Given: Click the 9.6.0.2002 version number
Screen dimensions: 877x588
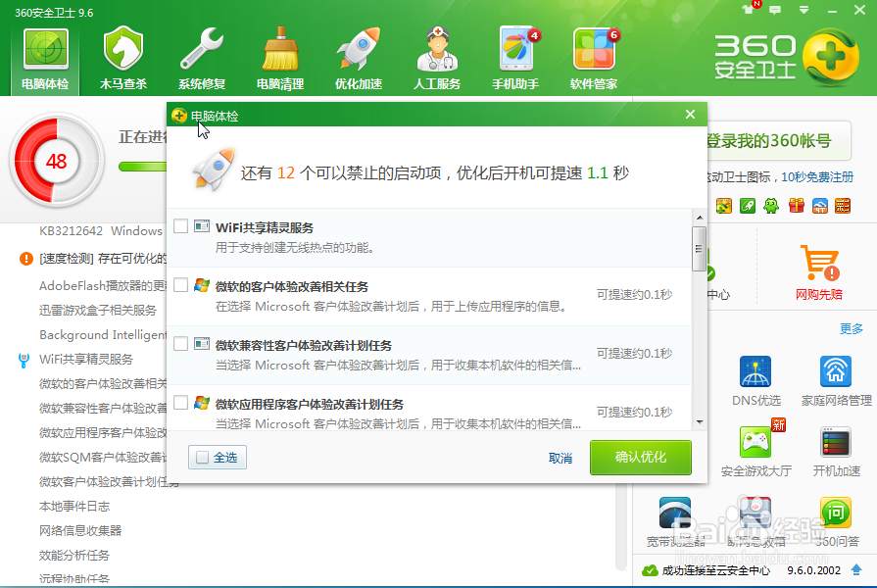Looking at the screenshot, I should pyautogui.click(x=814, y=570).
